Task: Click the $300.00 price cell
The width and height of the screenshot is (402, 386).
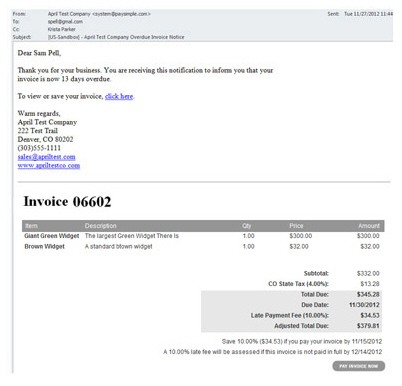Action: point(301,236)
